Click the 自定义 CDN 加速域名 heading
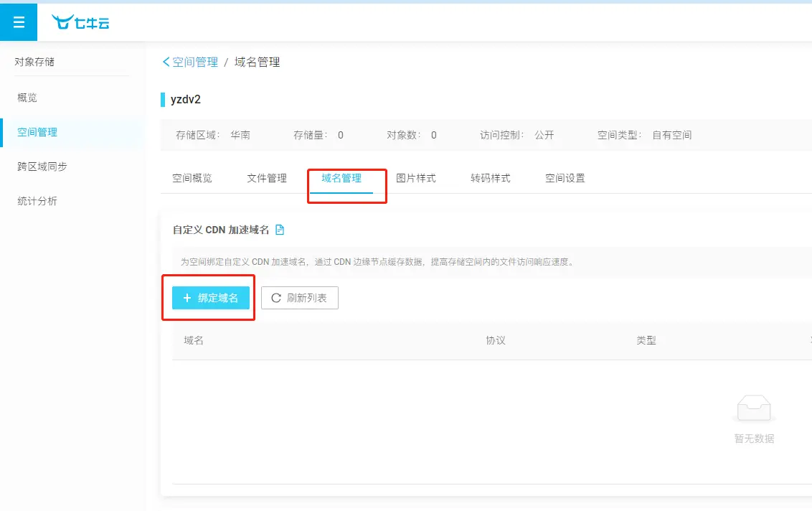The height and width of the screenshot is (511, 812). pos(221,230)
